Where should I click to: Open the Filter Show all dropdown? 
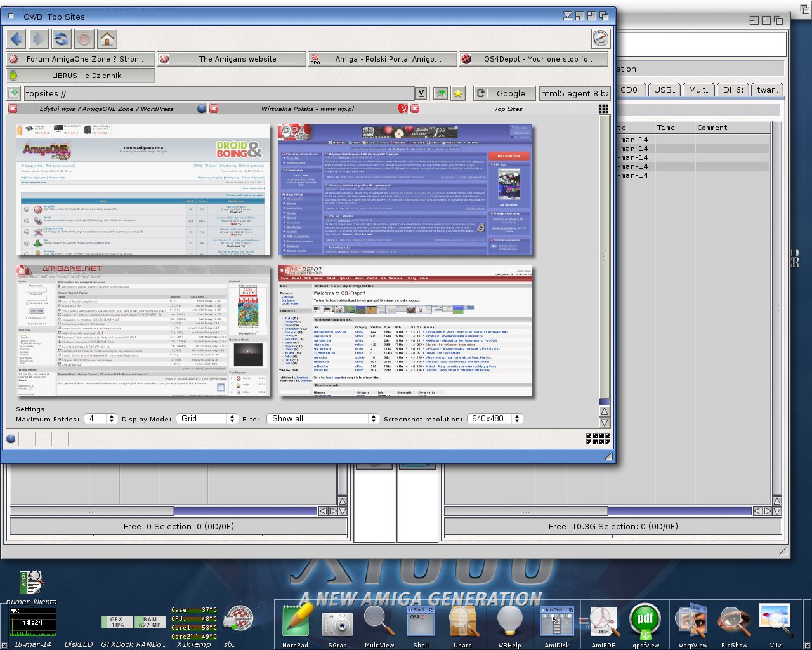tap(324, 419)
